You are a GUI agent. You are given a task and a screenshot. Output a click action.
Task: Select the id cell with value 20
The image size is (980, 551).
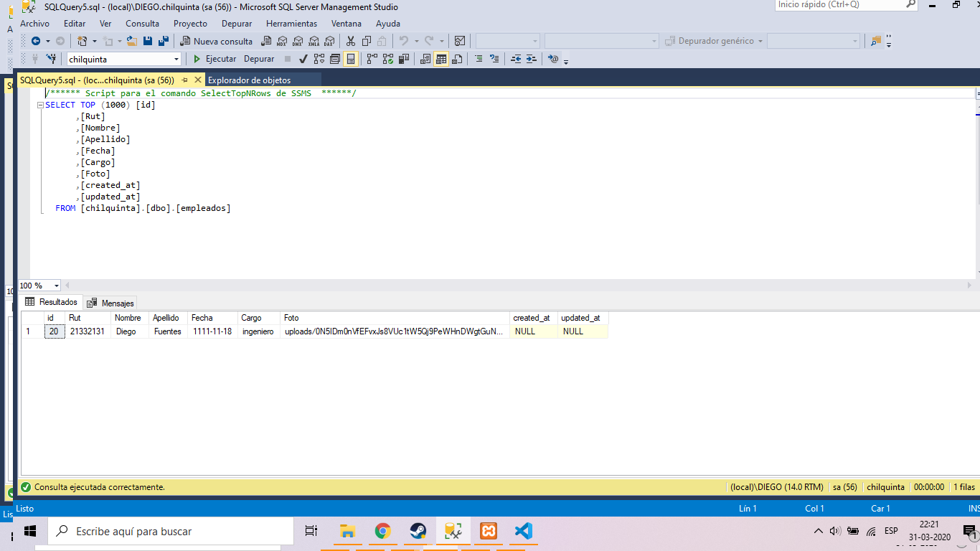click(x=54, y=331)
